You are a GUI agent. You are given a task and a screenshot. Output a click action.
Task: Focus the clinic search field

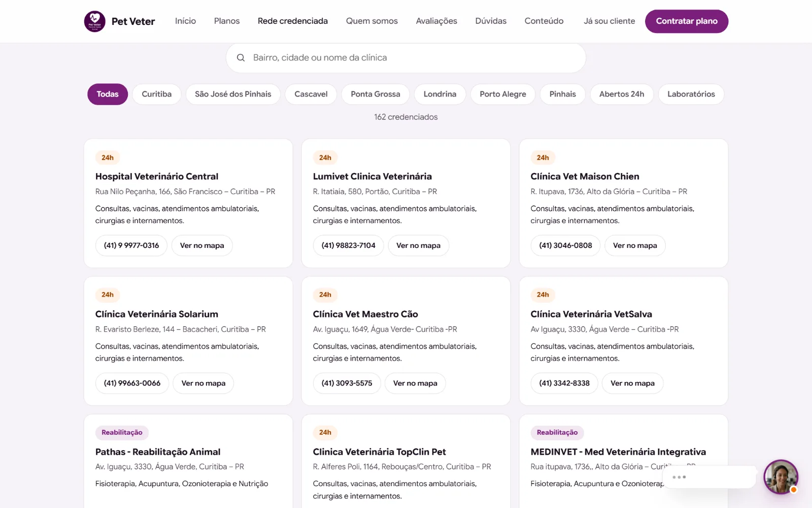[406, 58]
